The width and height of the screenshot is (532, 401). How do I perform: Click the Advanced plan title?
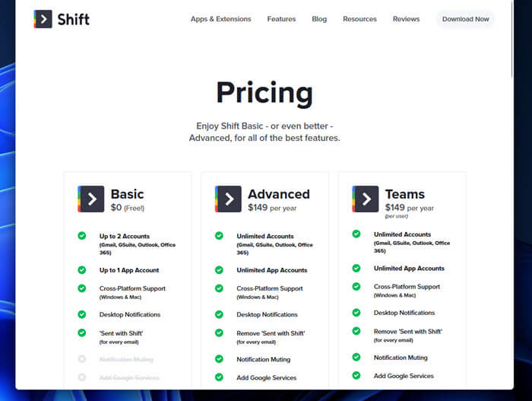279,194
